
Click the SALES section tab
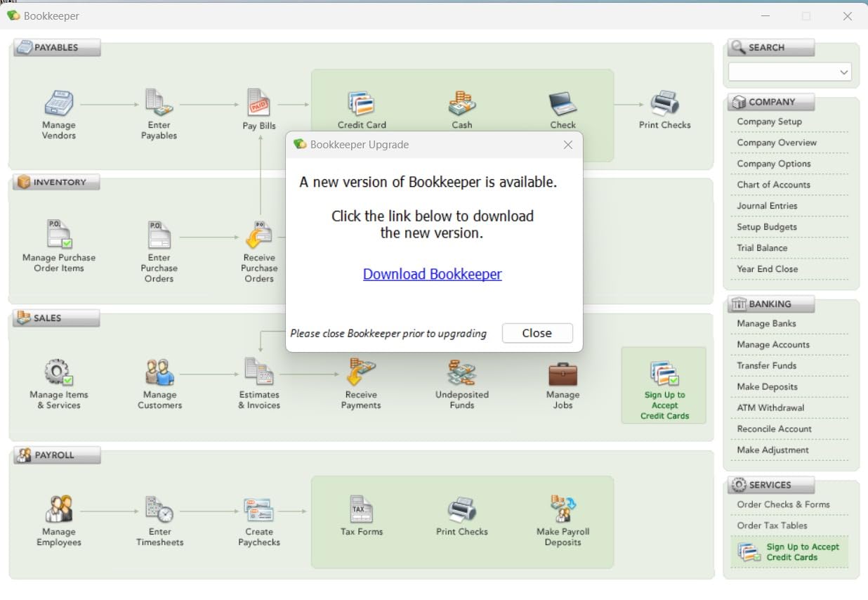[x=55, y=318]
